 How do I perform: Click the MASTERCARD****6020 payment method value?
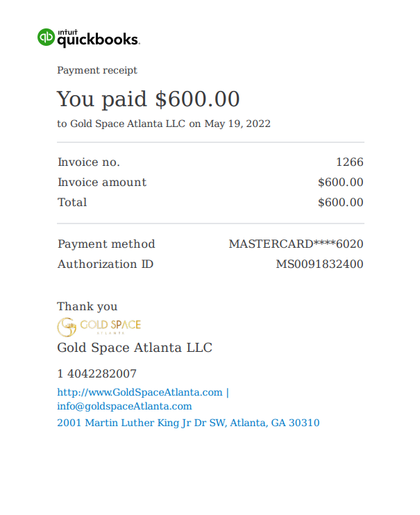[296, 244]
